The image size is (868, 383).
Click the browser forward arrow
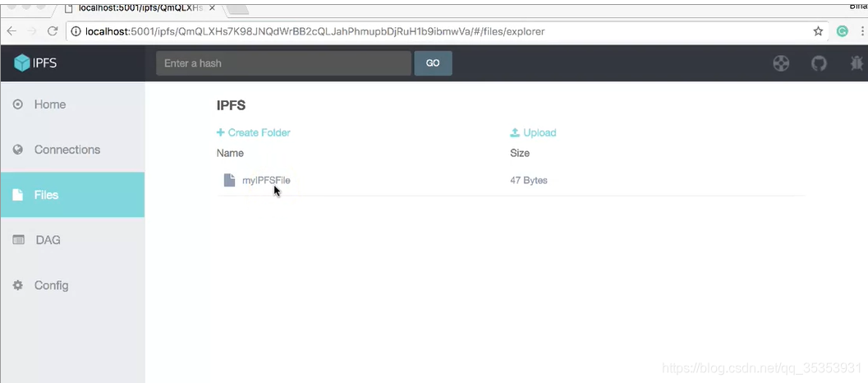32,31
